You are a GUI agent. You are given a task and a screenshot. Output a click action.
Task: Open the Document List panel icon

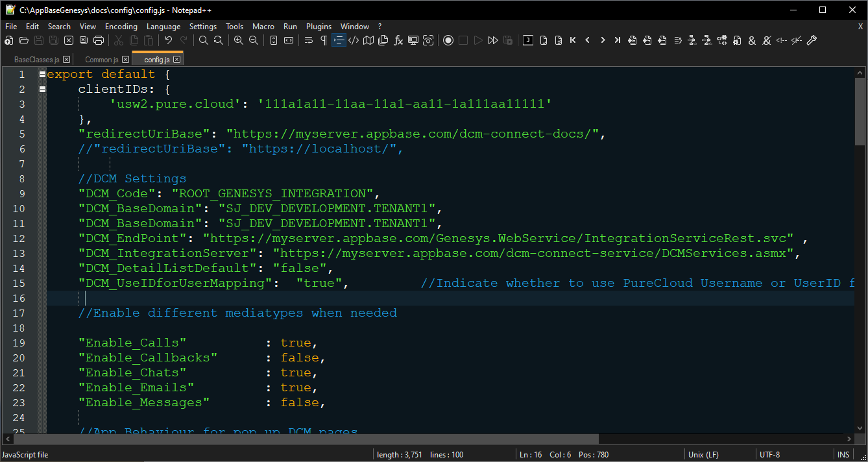point(383,40)
